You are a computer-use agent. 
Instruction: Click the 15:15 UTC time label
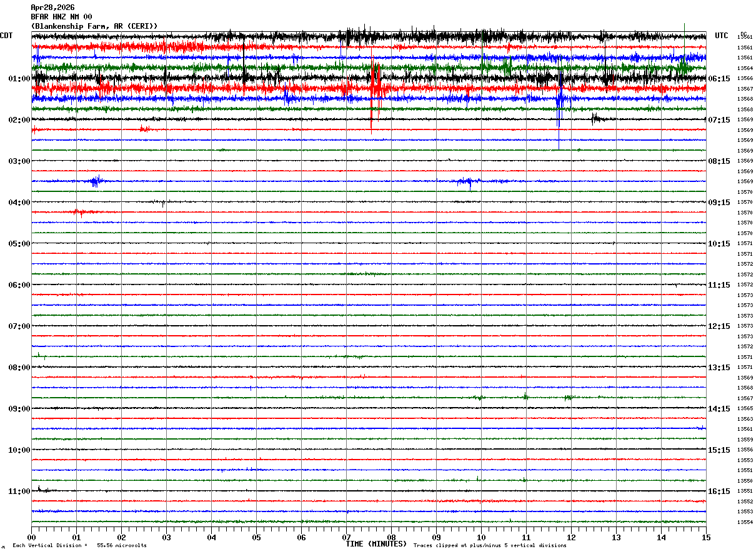click(x=719, y=450)
